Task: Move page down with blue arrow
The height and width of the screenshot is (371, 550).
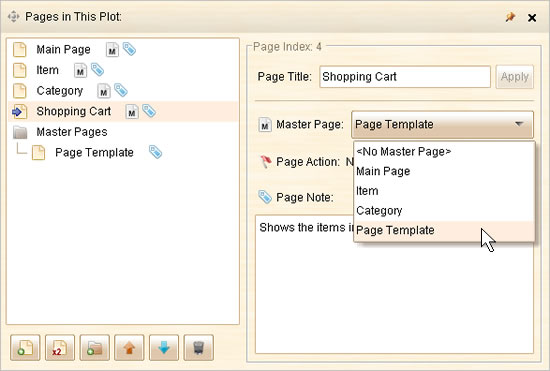Action: (164, 348)
